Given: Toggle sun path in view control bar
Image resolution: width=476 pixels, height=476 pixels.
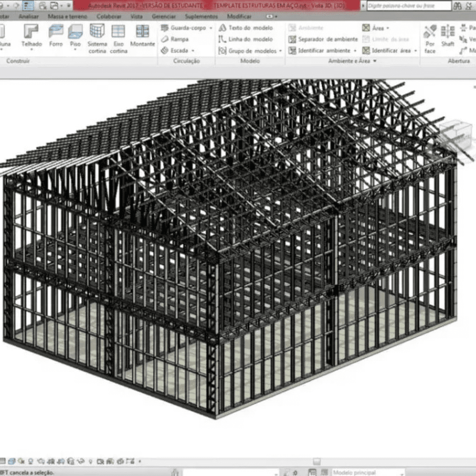Looking at the screenshot, I should click(21, 461).
